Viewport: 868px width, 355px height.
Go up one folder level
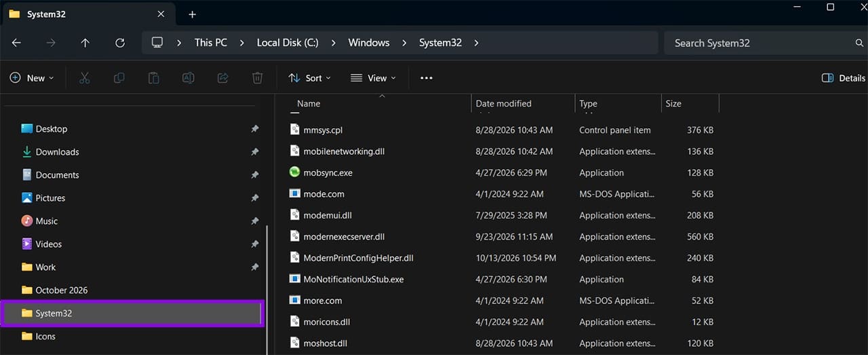85,43
